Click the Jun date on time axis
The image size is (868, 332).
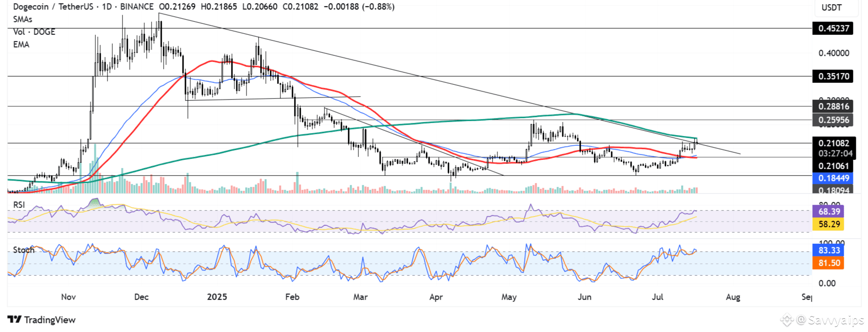coord(585,297)
